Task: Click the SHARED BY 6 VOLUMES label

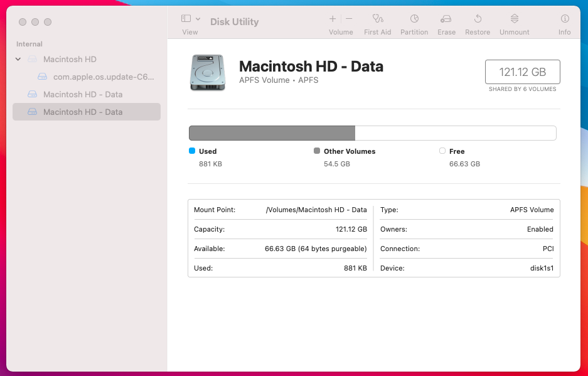Action: tap(522, 89)
